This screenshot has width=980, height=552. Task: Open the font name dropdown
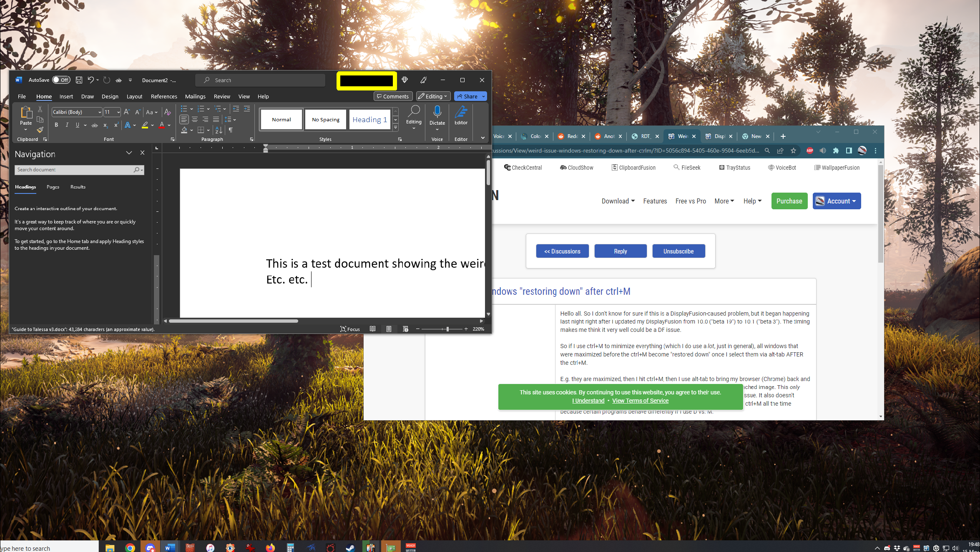tap(100, 112)
